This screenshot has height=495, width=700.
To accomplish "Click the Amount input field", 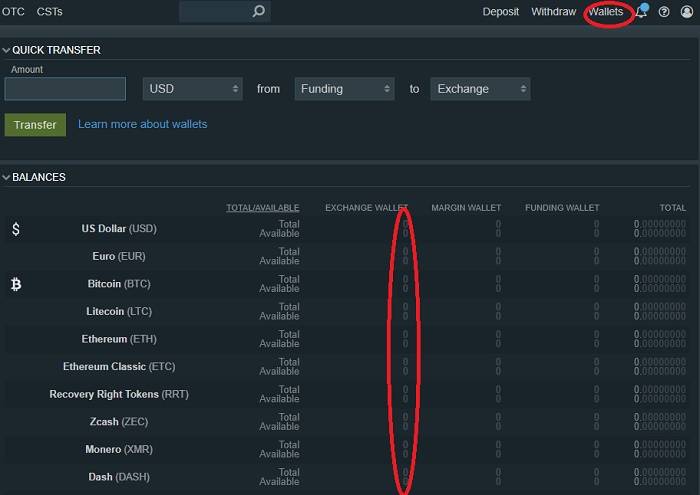I will (65, 88).
